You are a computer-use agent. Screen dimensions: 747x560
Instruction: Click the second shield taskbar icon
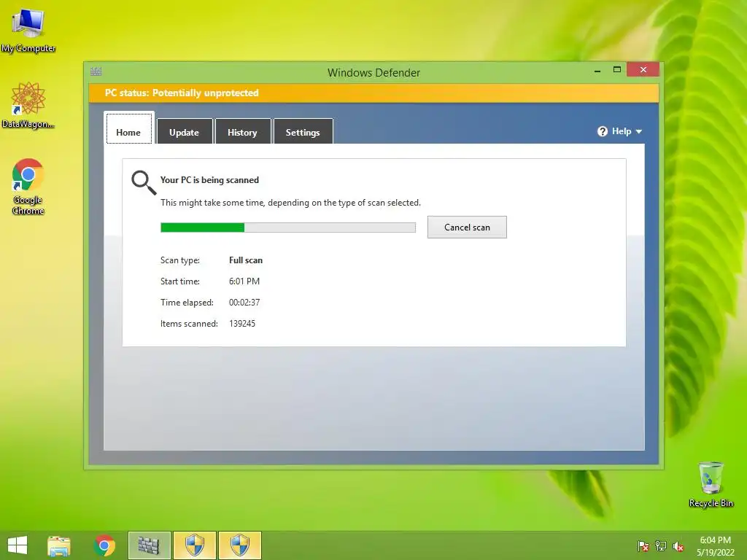[239, 545]
